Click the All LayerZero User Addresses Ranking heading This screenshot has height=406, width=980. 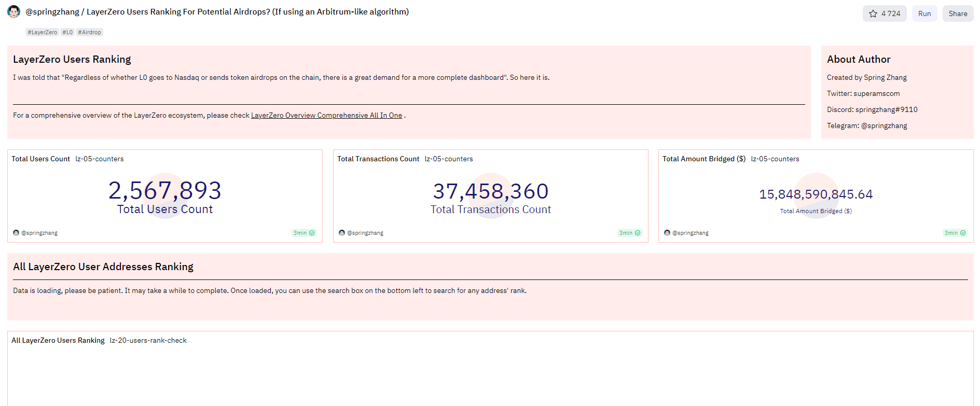click(103, 267)
